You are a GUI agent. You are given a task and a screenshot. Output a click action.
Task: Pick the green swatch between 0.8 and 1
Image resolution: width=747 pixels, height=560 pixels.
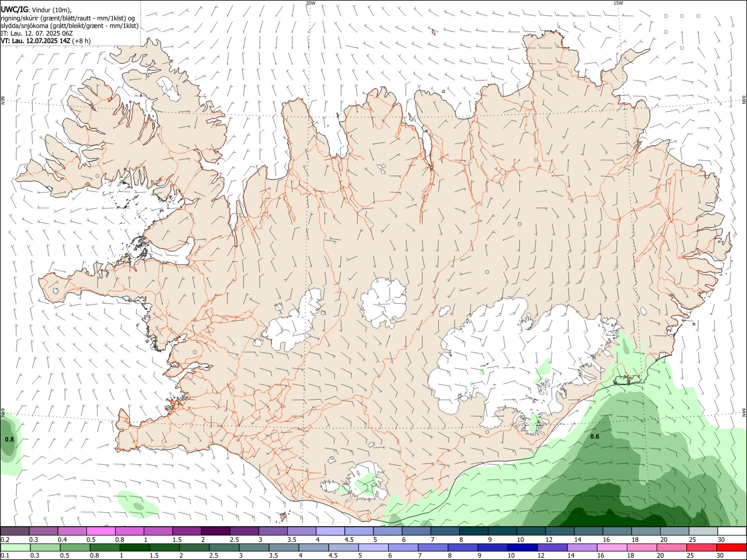[105, 548]
